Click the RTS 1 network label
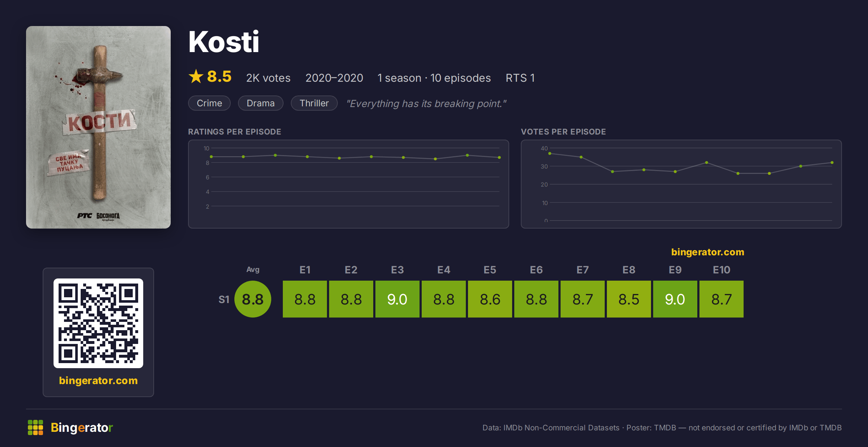The image size is (868, 447). [520, 78]
